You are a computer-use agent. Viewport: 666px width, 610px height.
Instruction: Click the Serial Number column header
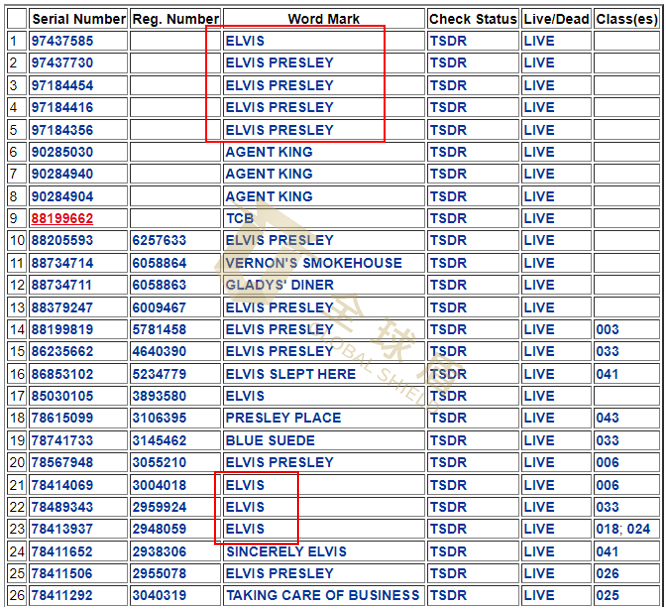[79, 19]
